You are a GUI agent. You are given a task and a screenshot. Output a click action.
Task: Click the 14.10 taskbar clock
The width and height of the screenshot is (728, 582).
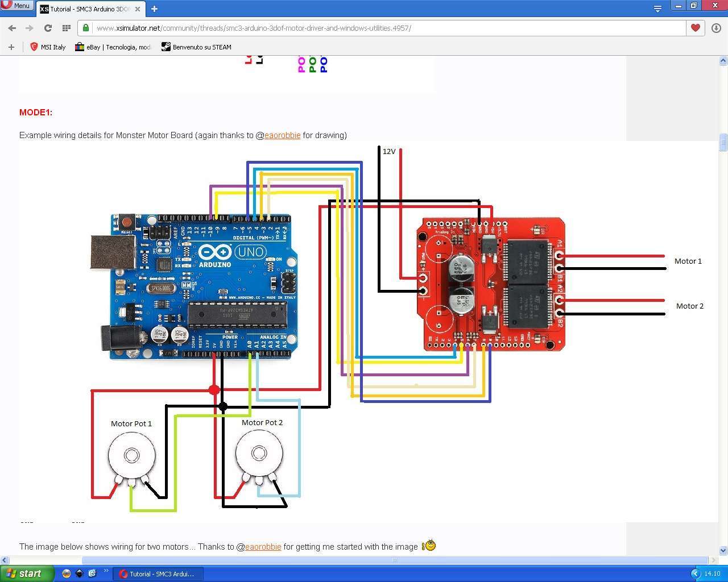pos(712,574)
